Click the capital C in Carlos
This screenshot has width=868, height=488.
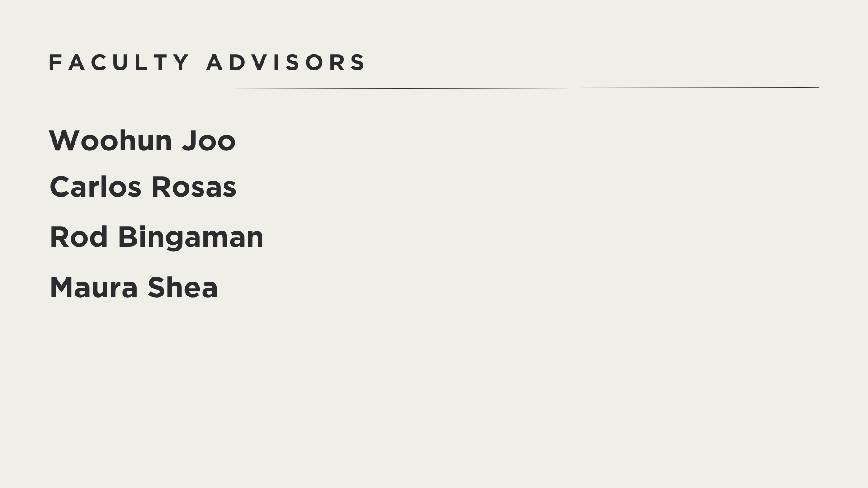59,187
